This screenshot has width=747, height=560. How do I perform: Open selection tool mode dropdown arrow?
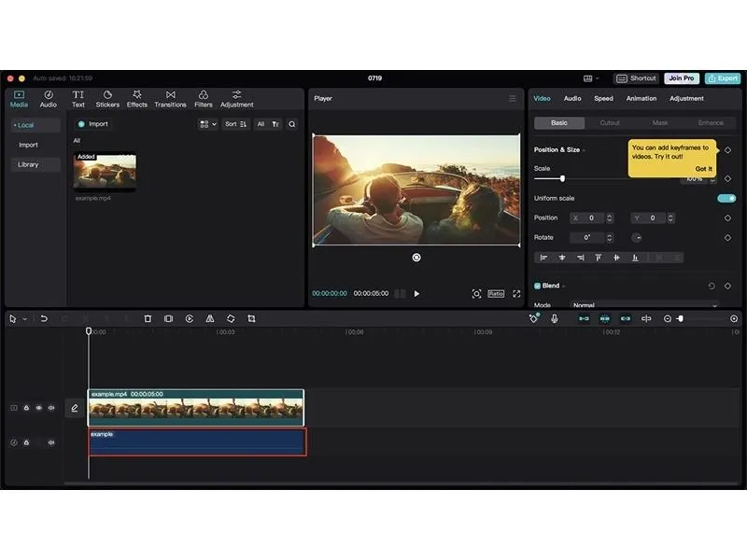(25, 319)
